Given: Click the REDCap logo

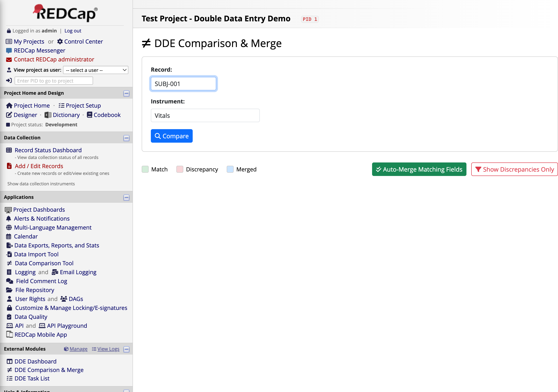Looking at the screenshot, I should pyautogui.click(x=65, y=13).
